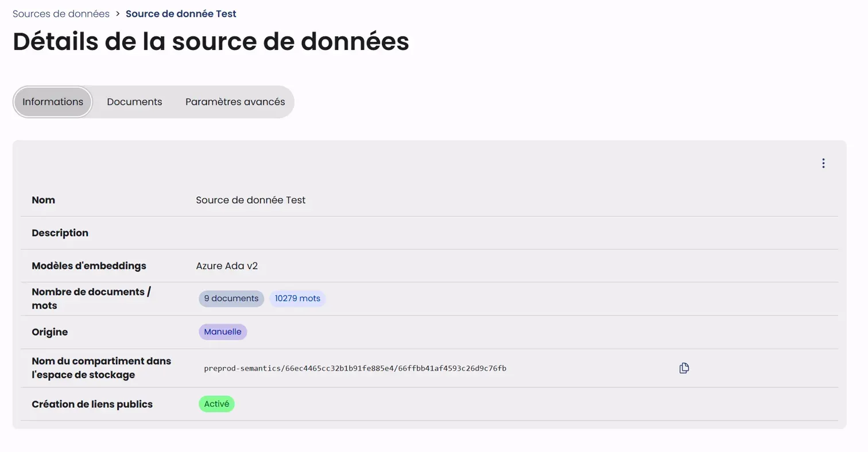Click the 9 documents badge

[231, 299]
